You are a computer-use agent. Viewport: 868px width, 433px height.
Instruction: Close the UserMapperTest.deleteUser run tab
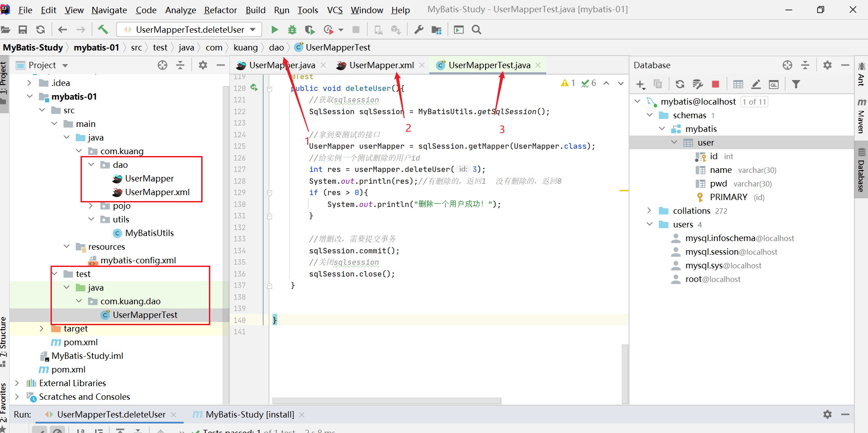173,414
